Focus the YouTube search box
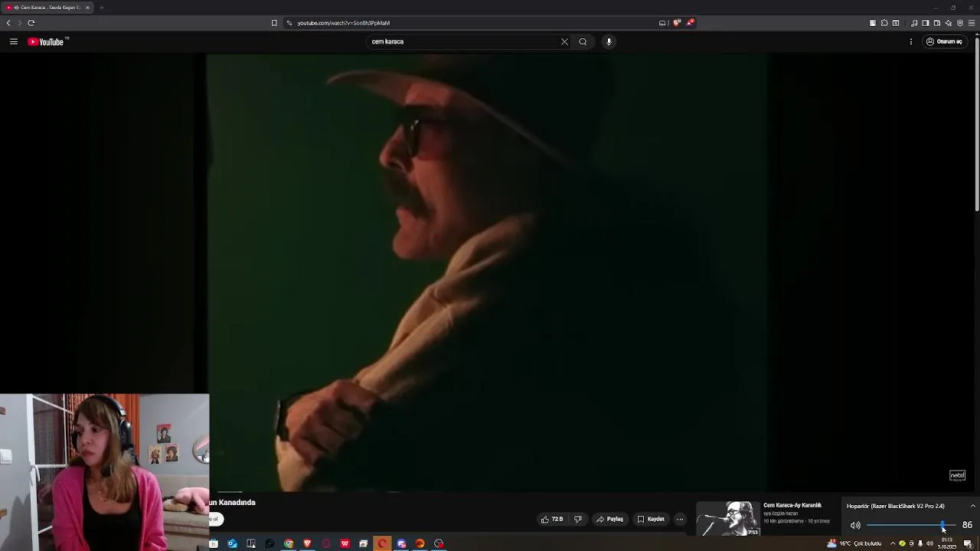 (463, 41)
